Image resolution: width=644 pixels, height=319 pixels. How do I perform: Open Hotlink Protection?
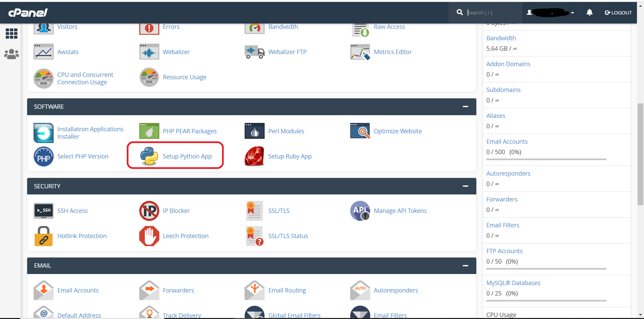click(82, 236)
